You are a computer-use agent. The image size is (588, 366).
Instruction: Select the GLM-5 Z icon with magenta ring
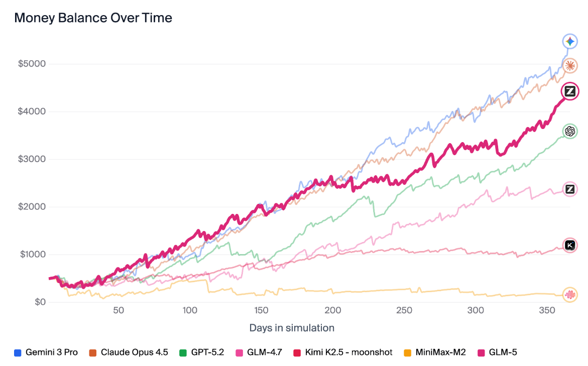[570, 91]
